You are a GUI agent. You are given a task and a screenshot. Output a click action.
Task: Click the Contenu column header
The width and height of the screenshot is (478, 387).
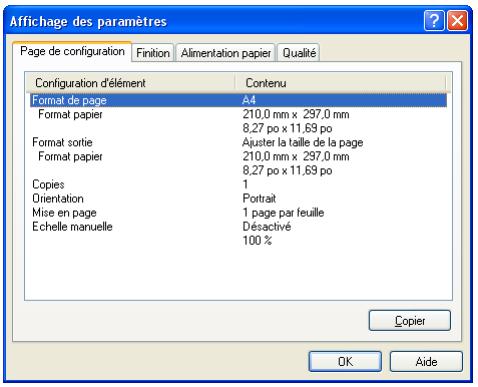click(340, 83)
